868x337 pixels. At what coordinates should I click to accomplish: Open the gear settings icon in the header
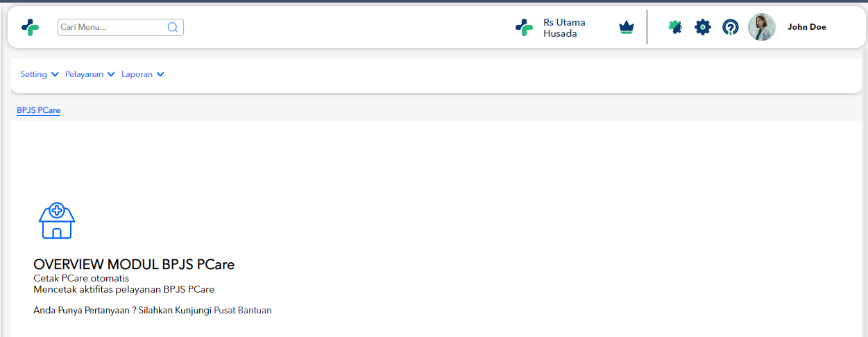(x=703, y=27)
